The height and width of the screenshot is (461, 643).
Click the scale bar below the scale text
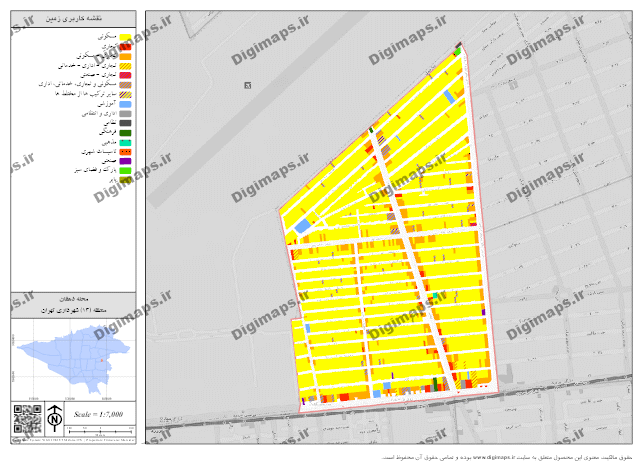pyautogui.click(x=100, y=431)
